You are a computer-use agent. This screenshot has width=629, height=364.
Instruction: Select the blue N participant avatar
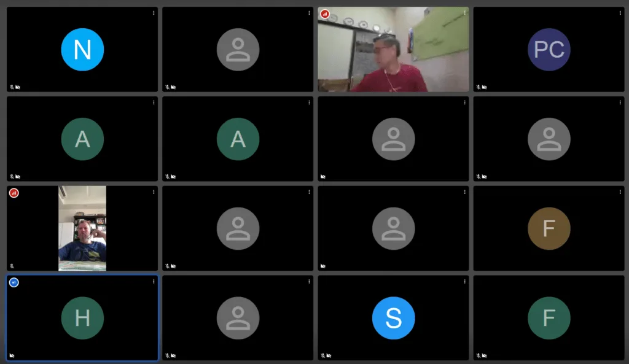pyautogui.click(x=82, y=50)
